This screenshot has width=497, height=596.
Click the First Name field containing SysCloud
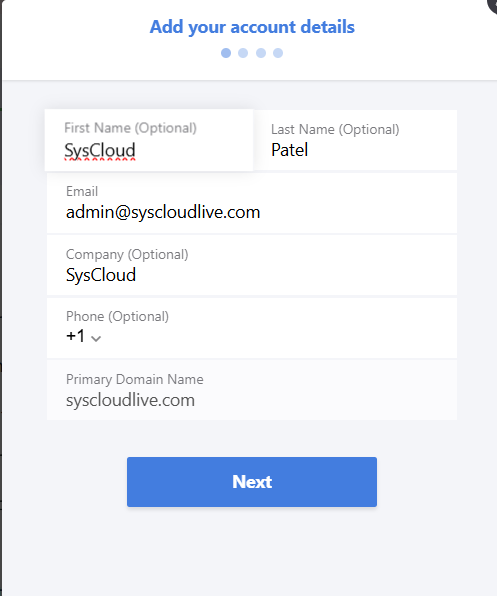(149, 140)
